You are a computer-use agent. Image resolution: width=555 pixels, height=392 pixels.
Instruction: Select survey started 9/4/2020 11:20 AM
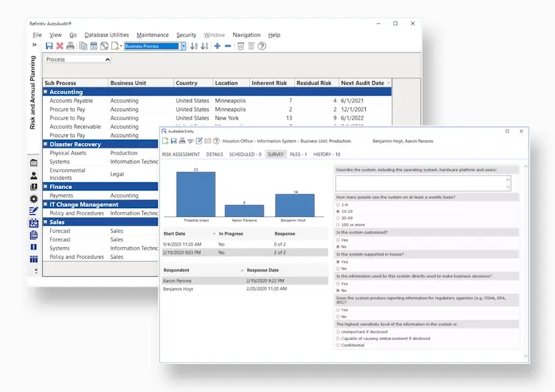(245, 244)
